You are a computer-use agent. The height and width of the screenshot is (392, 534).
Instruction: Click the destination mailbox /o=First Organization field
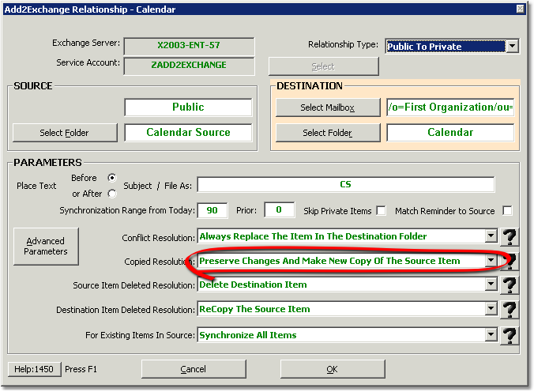[450, 107]
